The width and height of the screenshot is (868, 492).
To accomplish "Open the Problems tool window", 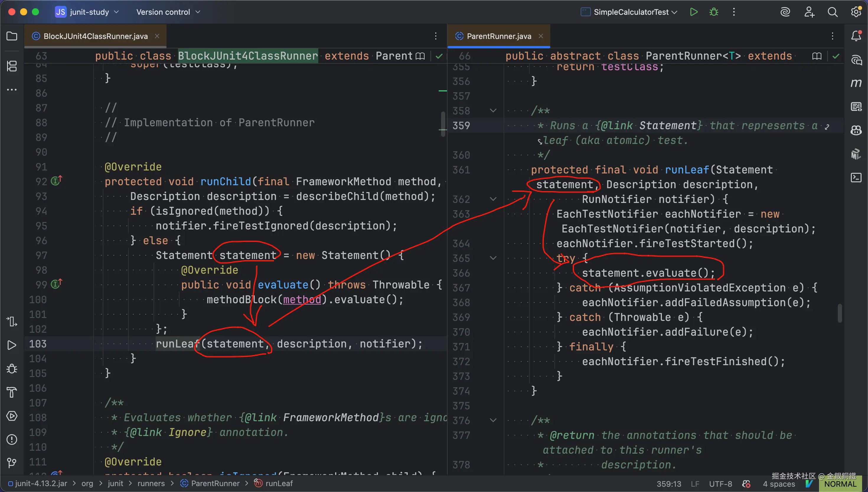I will pos(12,439).
